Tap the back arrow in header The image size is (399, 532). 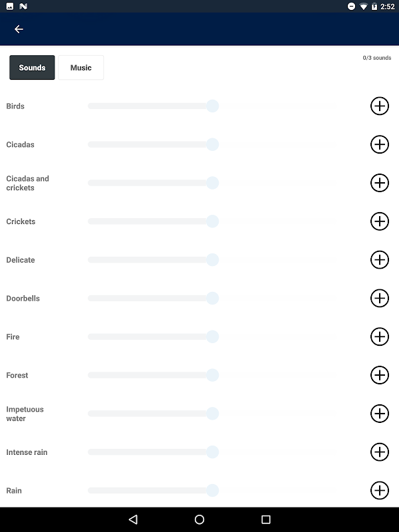coord(19,29)
